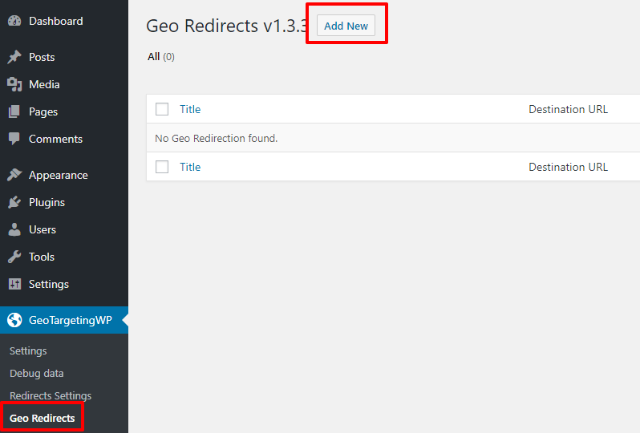The width and height of the screenshot is (640, 433).
Task: Click the Posts pushpin icon
Action: [14, 57]
